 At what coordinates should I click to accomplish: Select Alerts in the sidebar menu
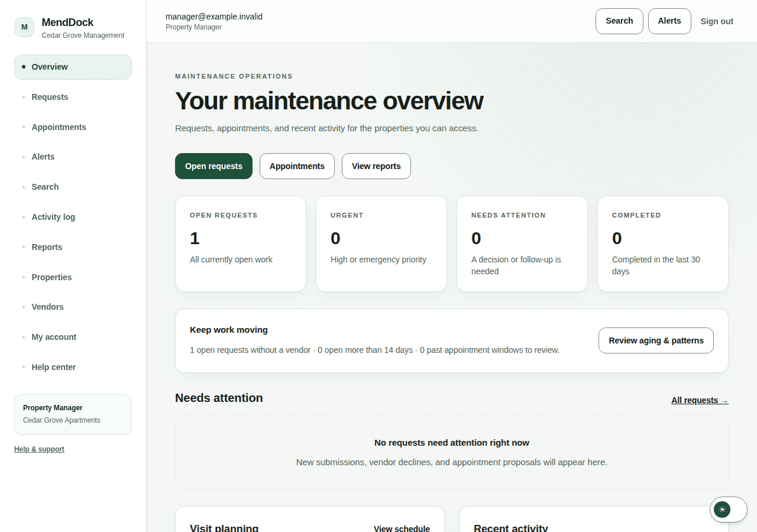coord(73,157)
